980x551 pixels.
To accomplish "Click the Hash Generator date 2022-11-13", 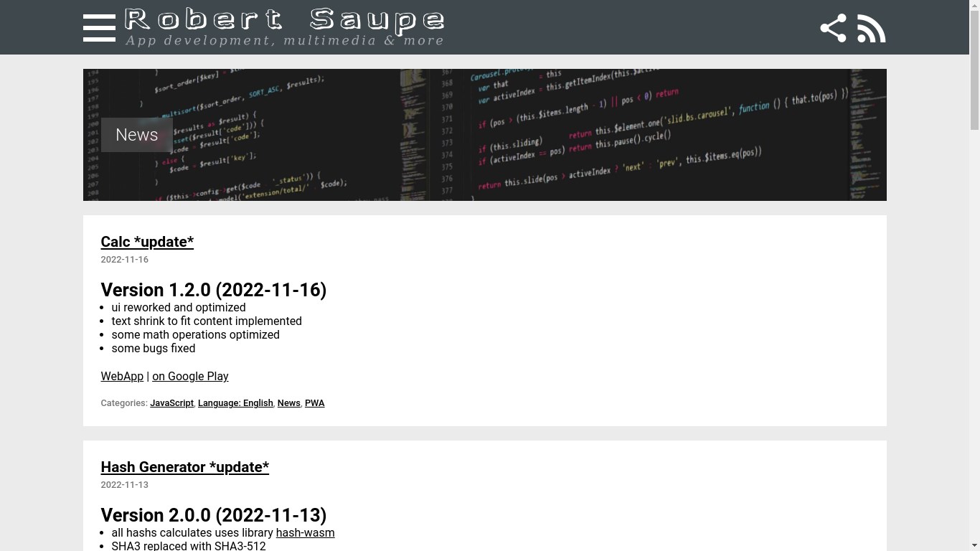I will click(x=125, y=485).
